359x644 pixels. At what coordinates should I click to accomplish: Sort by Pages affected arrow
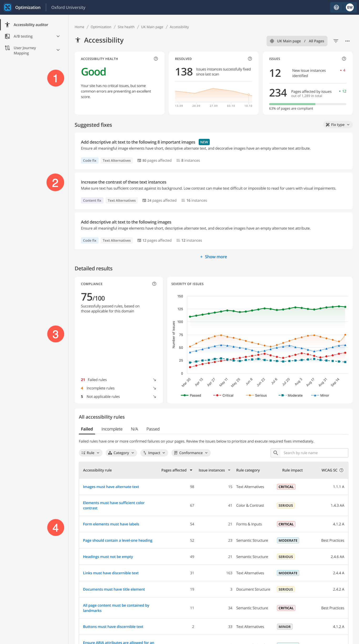click(191, 470)
